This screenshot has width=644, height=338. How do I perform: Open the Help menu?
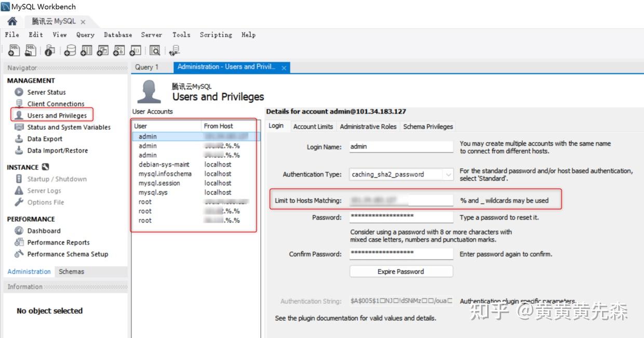(x=248, y=35)
